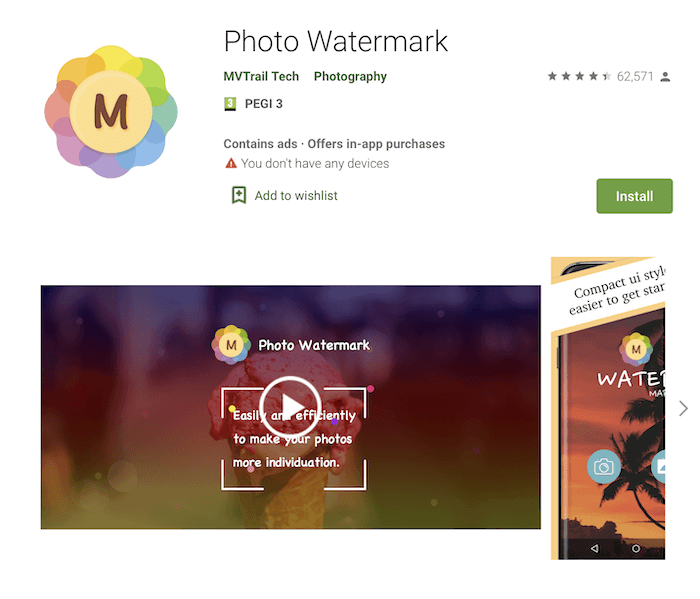Click the camera icon in phone screenshot
This screenshot has height=599, width=700.
coord(604,467)
